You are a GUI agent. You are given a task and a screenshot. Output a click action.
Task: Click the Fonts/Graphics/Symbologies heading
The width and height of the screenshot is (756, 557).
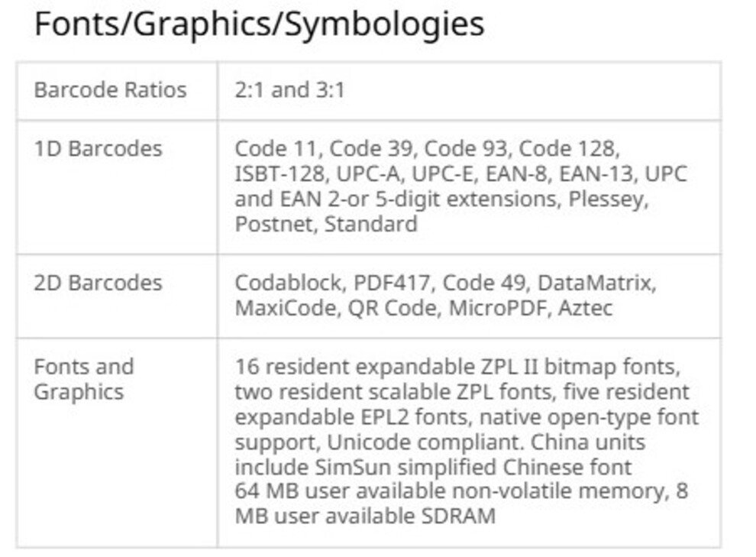pos(259,24)
